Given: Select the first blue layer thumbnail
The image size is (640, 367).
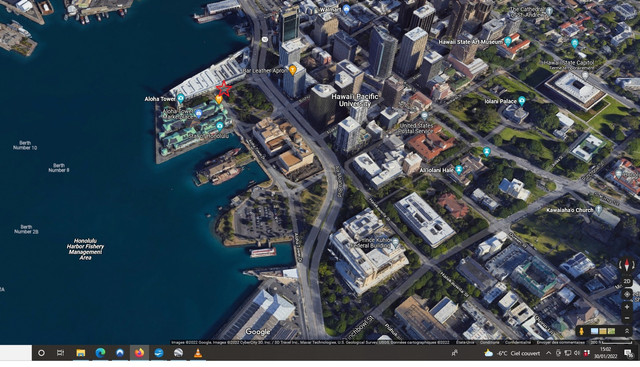Looking at the screenshot, I should (595, 331).
